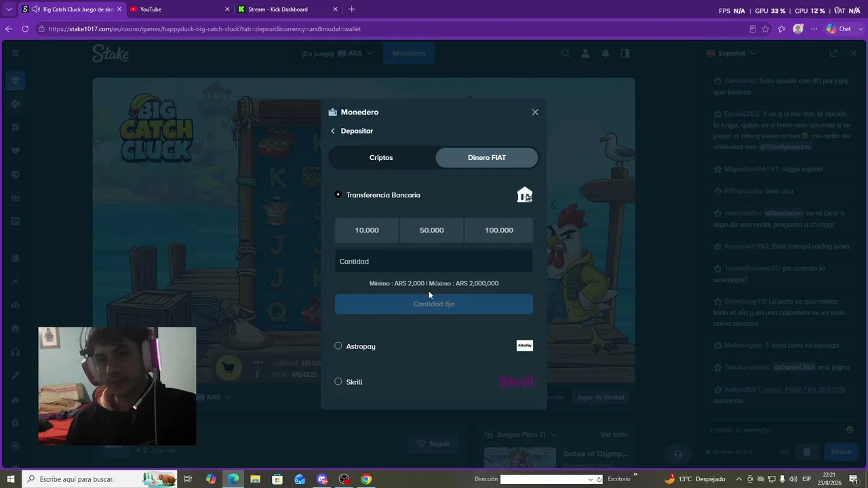Image resolution: width=868 pixels, height=488 pixels.
Task: Select the Skrill radio option
Action: pyautogui.click(x=338, y=382)
